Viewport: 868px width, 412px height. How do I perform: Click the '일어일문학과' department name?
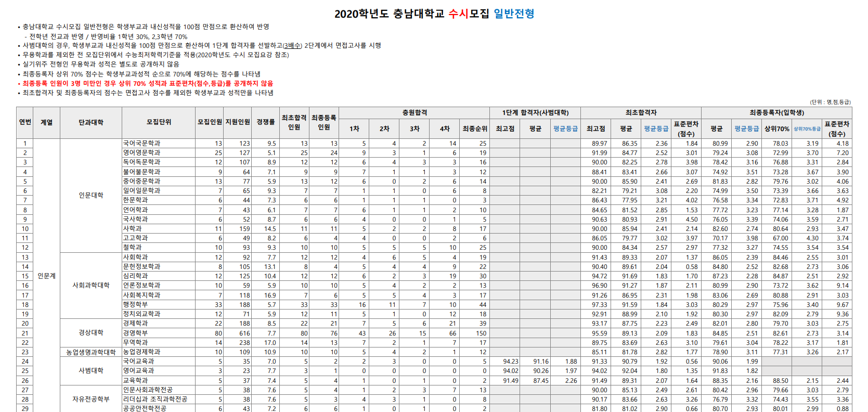tap(141, 190)
